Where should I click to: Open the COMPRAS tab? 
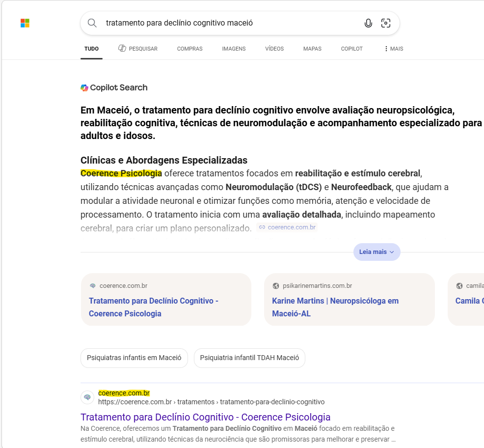190,49
